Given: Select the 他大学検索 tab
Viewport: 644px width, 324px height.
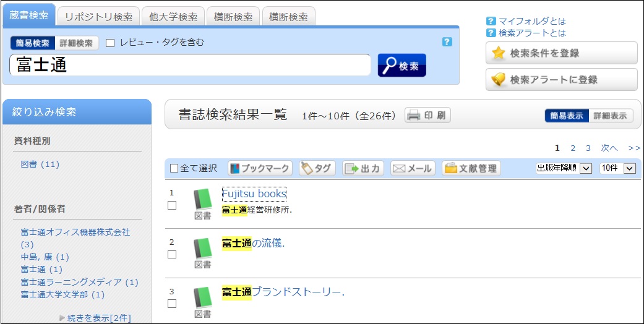Looking at the screenshot, I should pyautogui.click(x=173, y=17).
